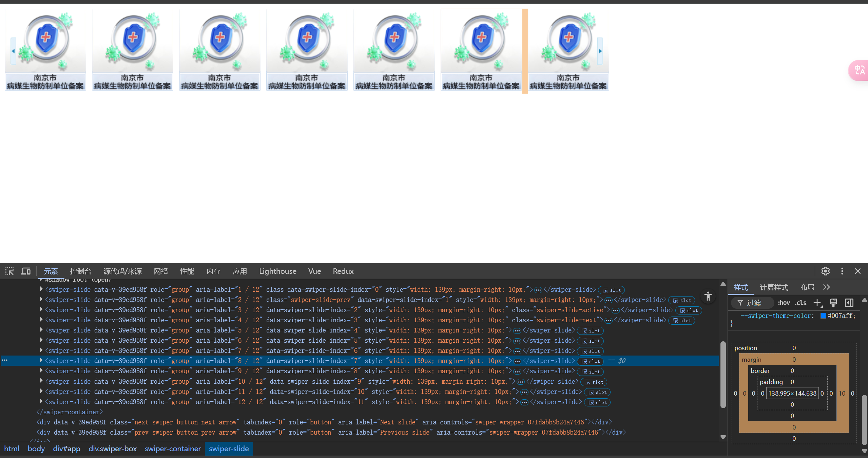This screenshot has height=458, width=868.
Task: Expand the swiper-slide node labeled 8 / 12
Action: click(x=41, y=360)
